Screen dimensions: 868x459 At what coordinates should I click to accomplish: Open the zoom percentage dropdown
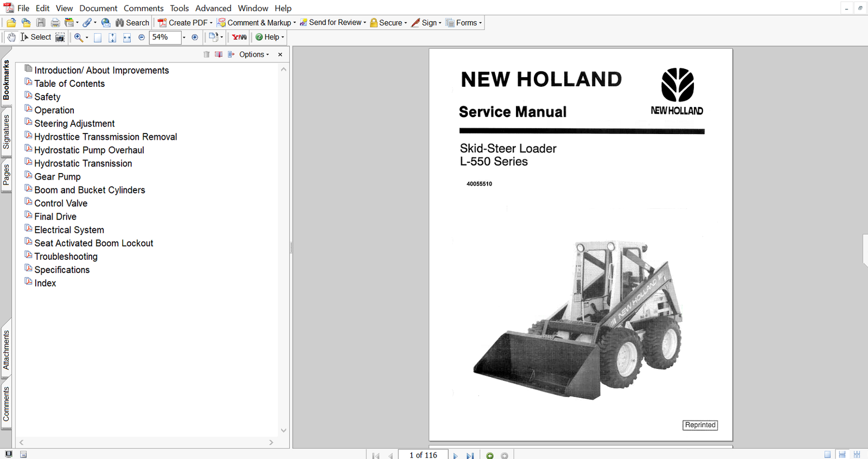(x=184, y=37)
